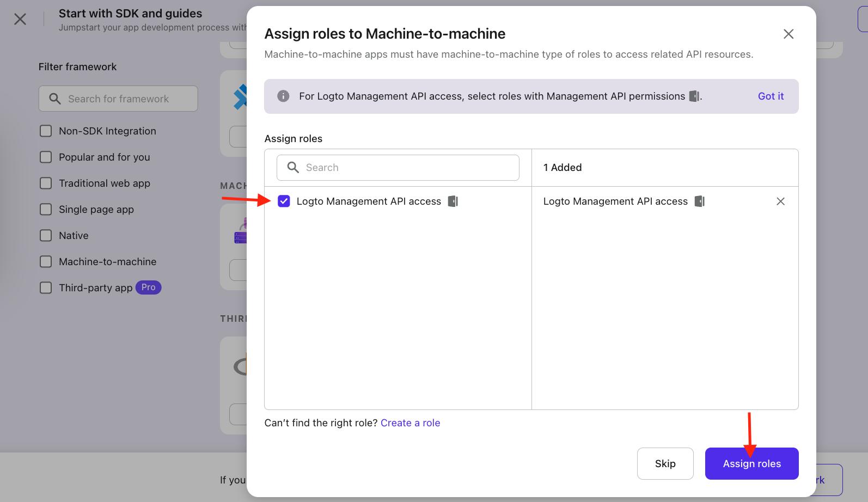Enable the Popular and for you filter
The width and height of the screenshot is (868, 502).
(46, 157)
